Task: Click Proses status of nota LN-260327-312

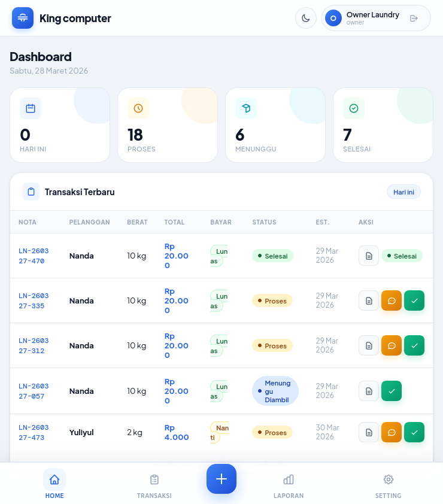Action: tap(272, 346)
